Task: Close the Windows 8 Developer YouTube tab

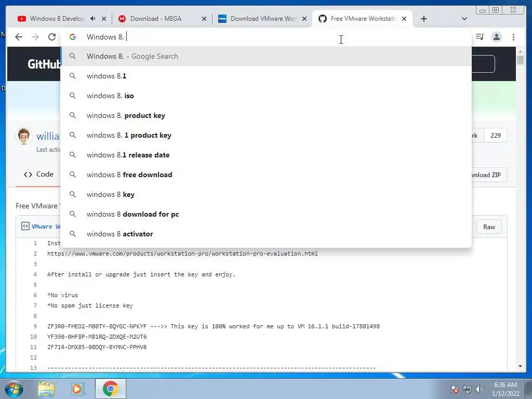Action: (104, 19)
